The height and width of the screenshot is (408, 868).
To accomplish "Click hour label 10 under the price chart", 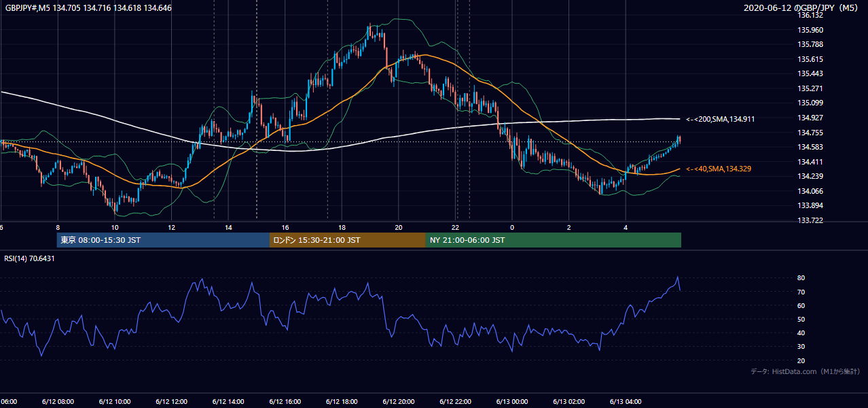I will click(115, 228).
